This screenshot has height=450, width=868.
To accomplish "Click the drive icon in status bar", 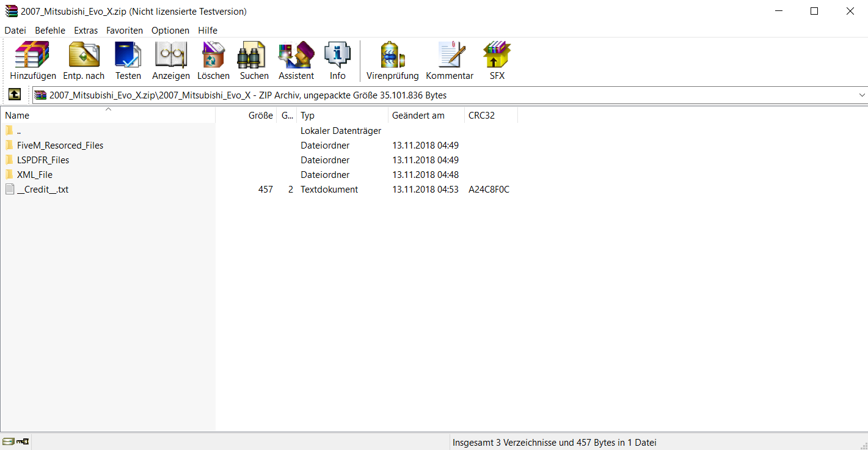I will pos(8,441).
